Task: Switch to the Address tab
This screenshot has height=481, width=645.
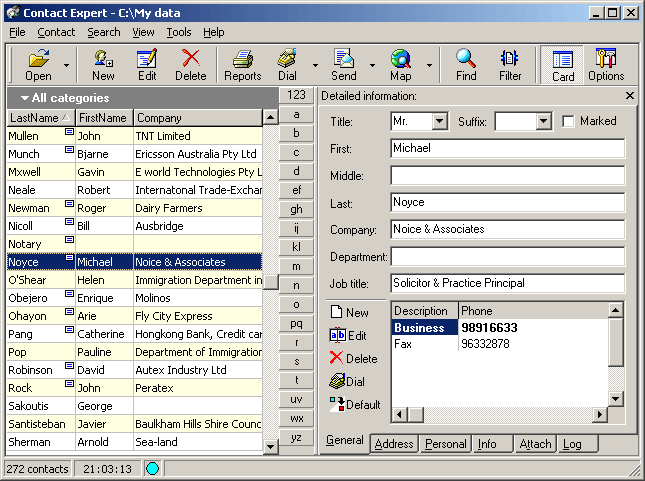Action: click(394, 444)
